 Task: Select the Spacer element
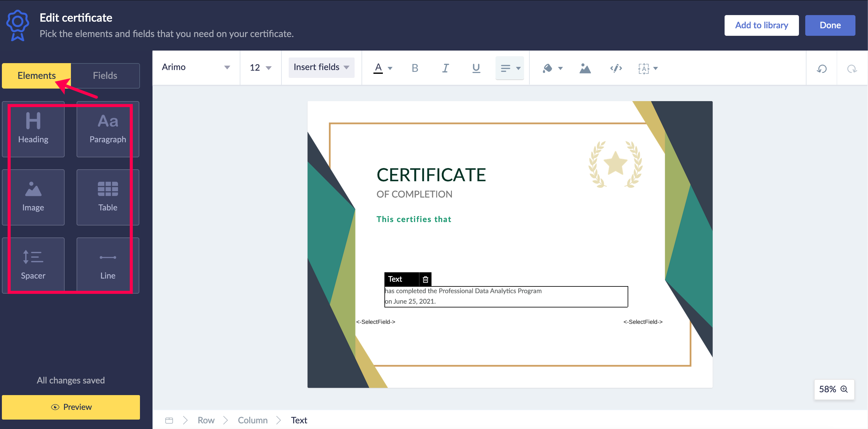(x=33, y=265)
